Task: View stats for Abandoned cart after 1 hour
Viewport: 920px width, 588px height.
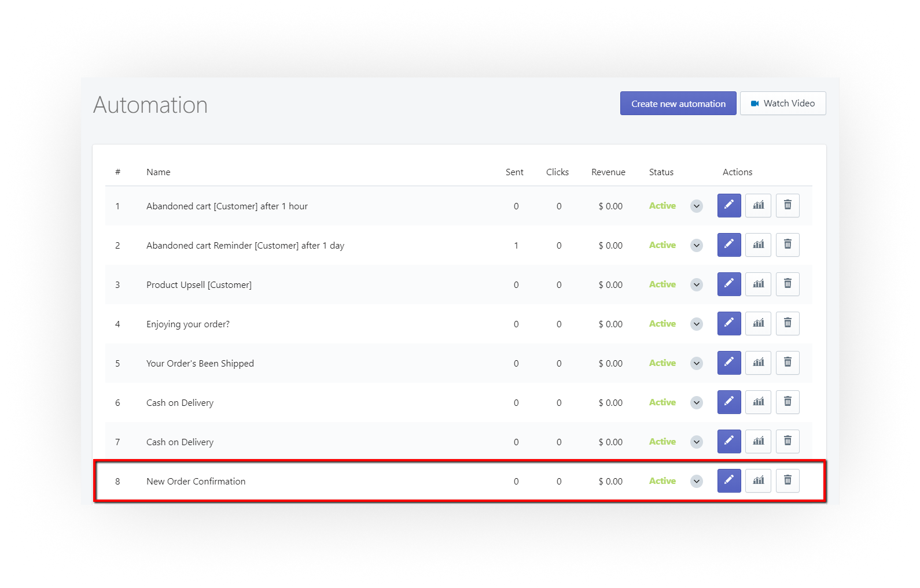Action: tap(758, 205)
